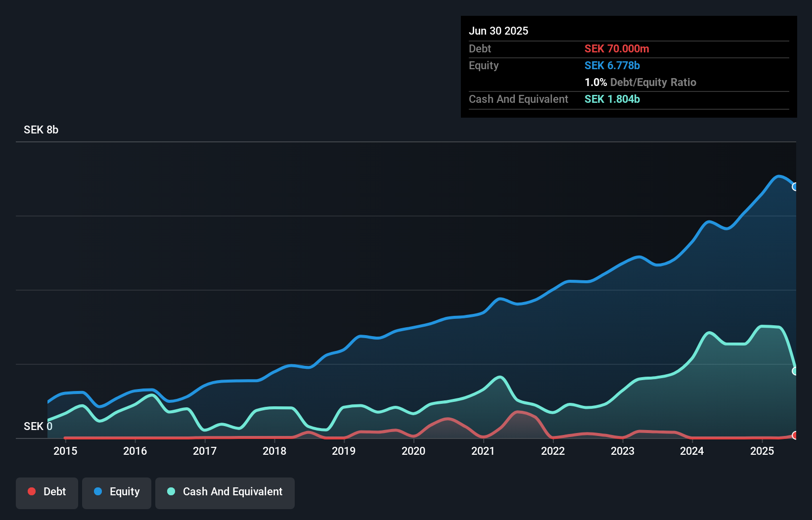The width and height of the screenshot is (812, 520).
Task: Click the teal Cash endpoint marker
Action: 795,371
